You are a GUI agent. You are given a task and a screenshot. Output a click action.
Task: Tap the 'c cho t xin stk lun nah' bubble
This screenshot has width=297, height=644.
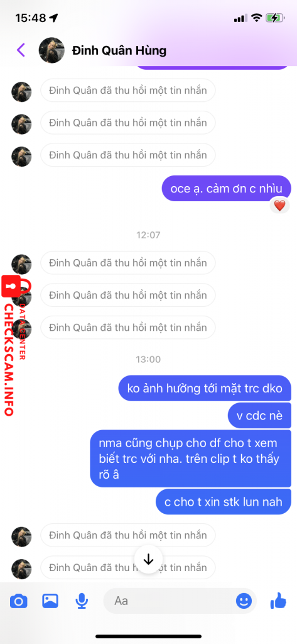tap(223, 501)
